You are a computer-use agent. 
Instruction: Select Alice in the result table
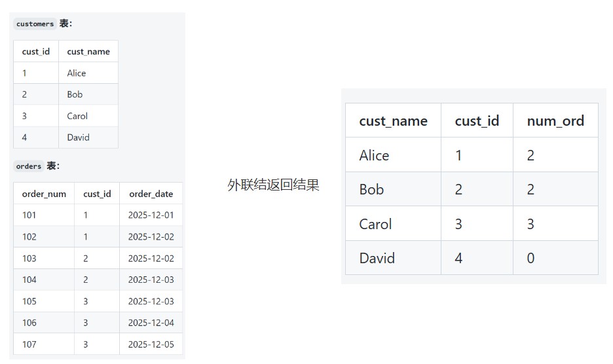click(x=374, y=155)
